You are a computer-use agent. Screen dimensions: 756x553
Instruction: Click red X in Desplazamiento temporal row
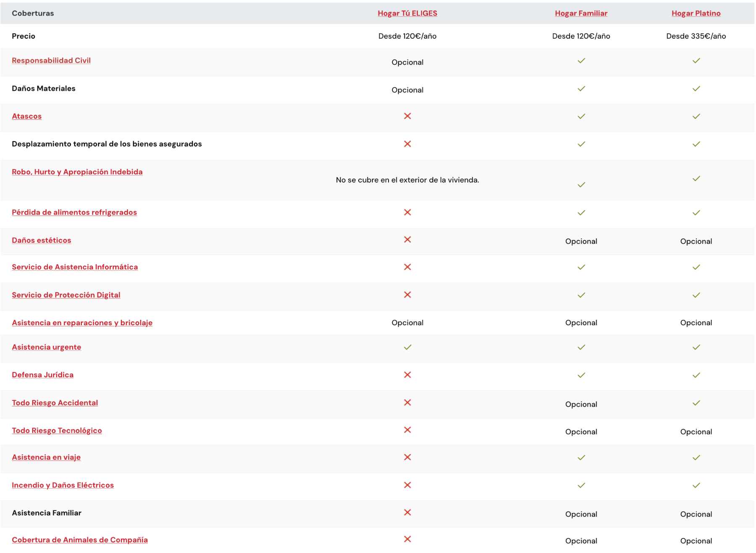pyautogui.click(x=407, y=144)
